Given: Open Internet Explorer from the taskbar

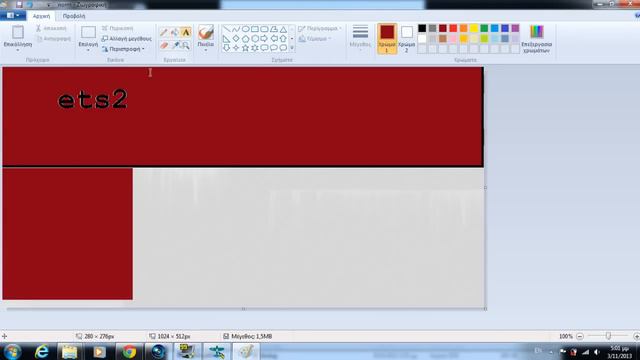Looking at the screenshot, I should tap(41, 351).
